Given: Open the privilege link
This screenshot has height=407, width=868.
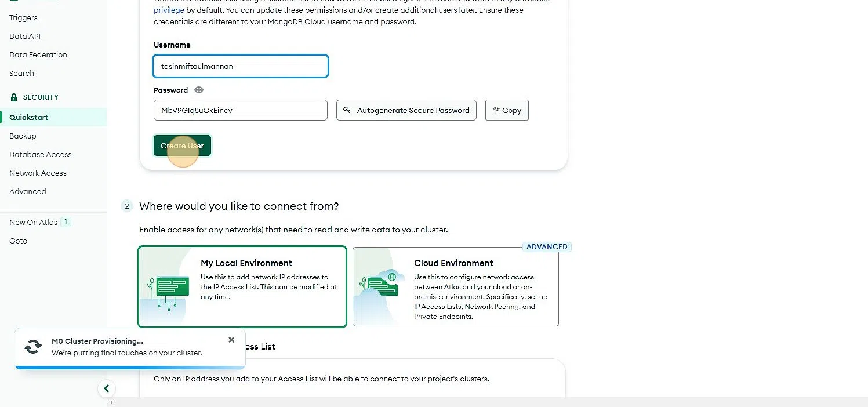Looking at the screenshot, I should point(169,10).
